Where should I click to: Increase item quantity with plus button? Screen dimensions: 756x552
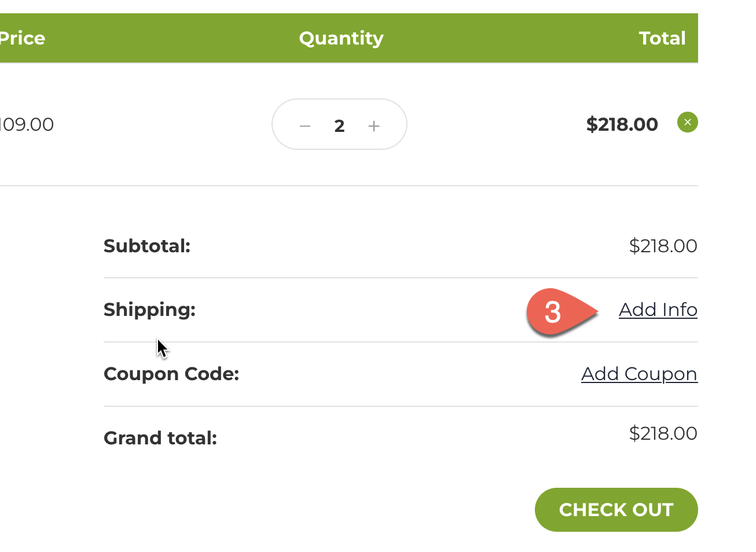tap(374, 126)
